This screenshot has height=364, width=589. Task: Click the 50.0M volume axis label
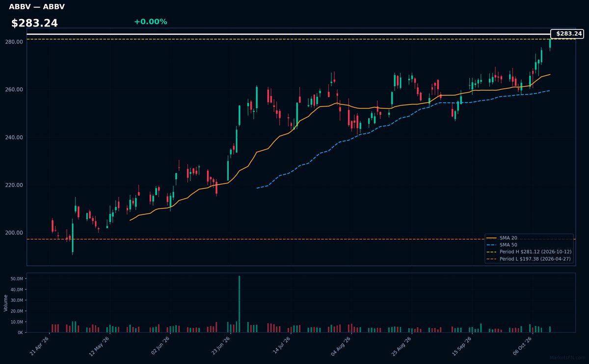(17, 279)
